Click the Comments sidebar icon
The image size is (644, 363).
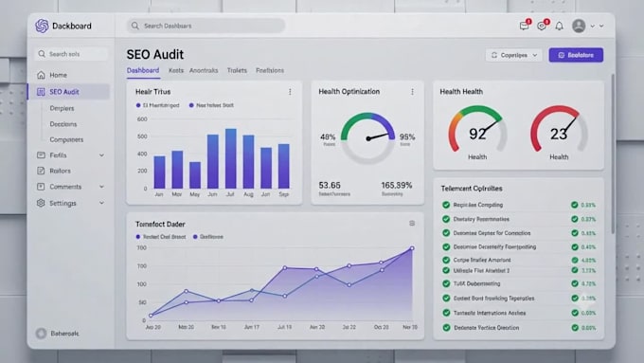[41, 187]
